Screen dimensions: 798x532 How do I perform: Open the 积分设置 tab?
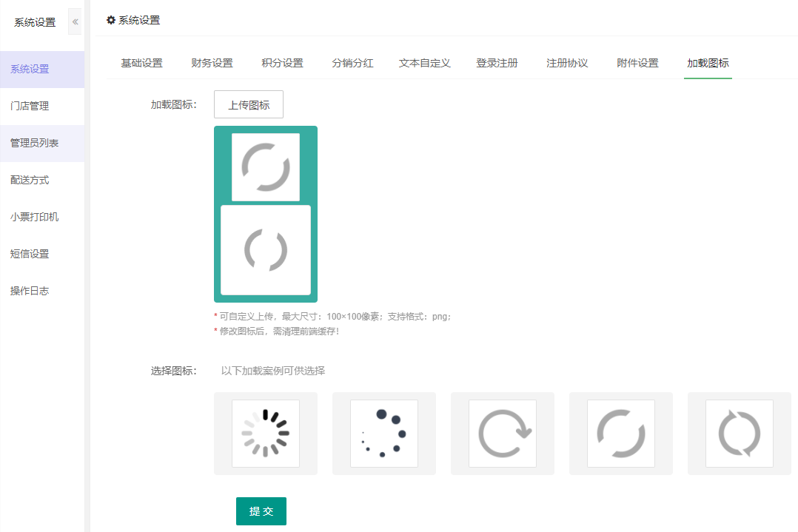coord(283,63)
